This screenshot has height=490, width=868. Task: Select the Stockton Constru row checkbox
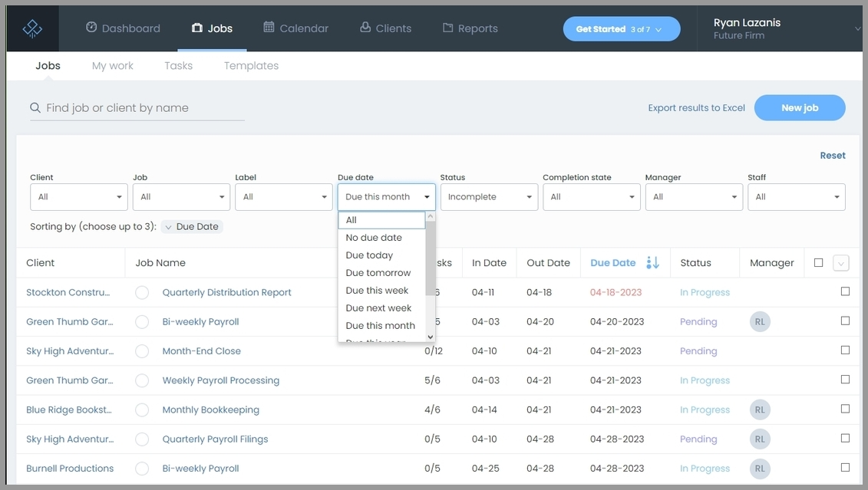coord(845,291)
